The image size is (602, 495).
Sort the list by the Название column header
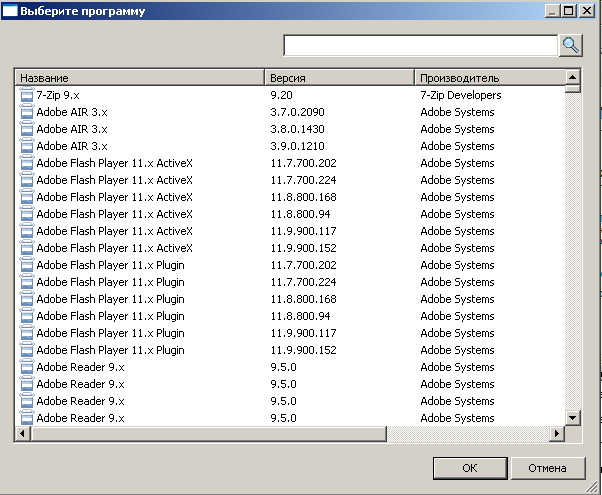140,78
